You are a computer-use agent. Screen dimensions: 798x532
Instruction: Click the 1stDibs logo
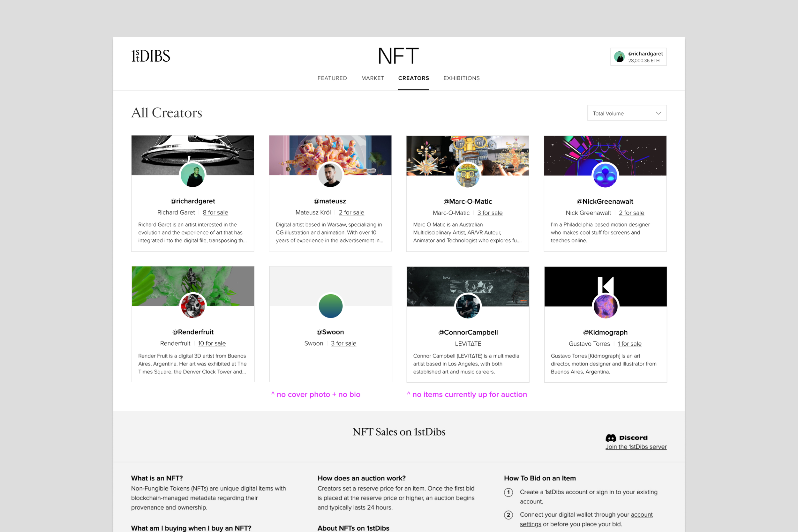click(x=151, y=56)
